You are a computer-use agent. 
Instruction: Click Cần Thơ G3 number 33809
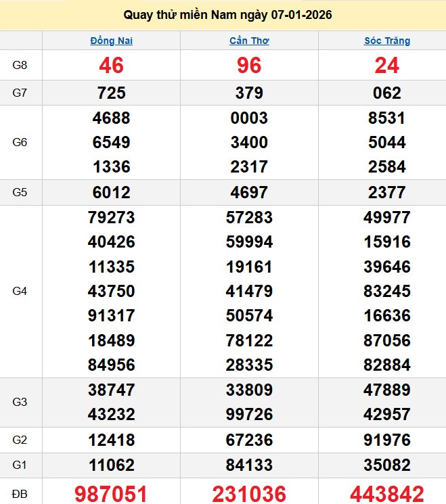[x=249, y=390]
